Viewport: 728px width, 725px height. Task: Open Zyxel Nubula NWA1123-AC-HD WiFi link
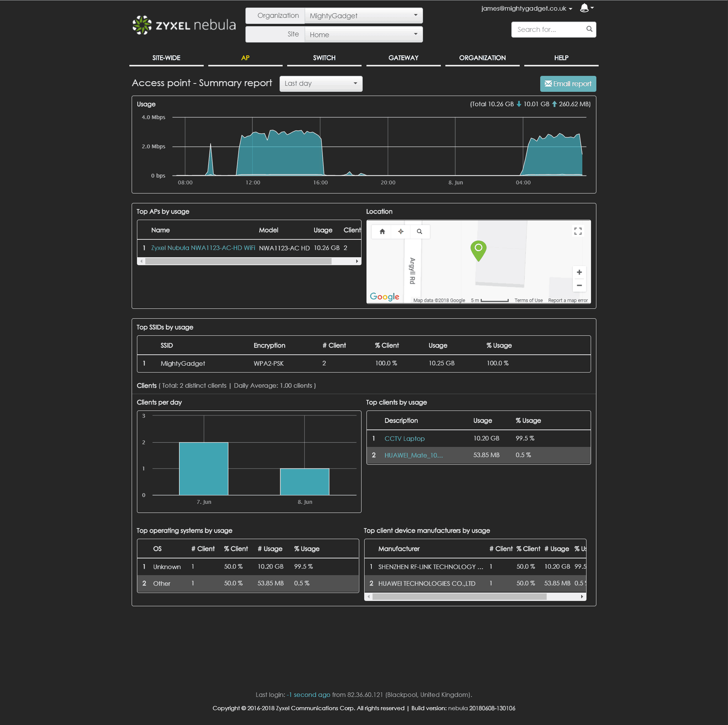coord(203,248)
